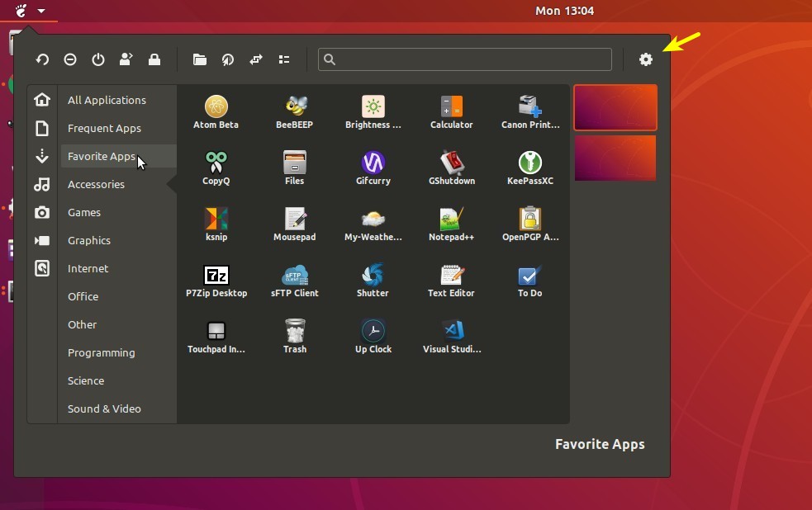
Task: Click the swap arrows icon in the menu toolbar
Action: 256,59
